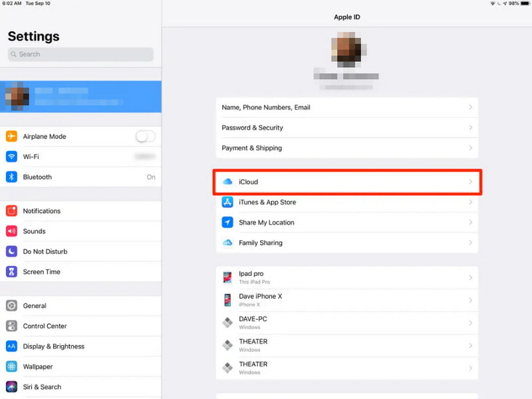Screen dimensions: 532x399
Task: Expand Dave iPhone X chevron
Action: pos(471,301)
